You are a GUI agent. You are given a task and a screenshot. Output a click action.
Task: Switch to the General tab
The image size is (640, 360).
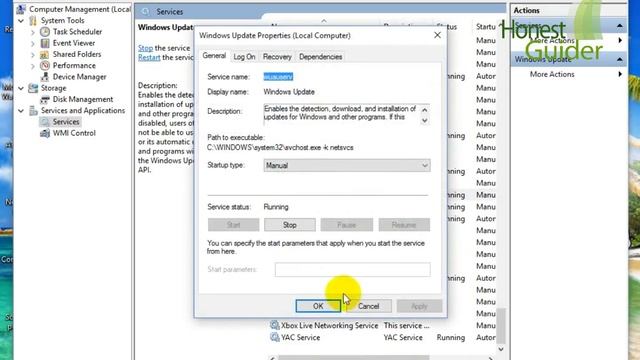pyautogui.click(x=214, y=56)
